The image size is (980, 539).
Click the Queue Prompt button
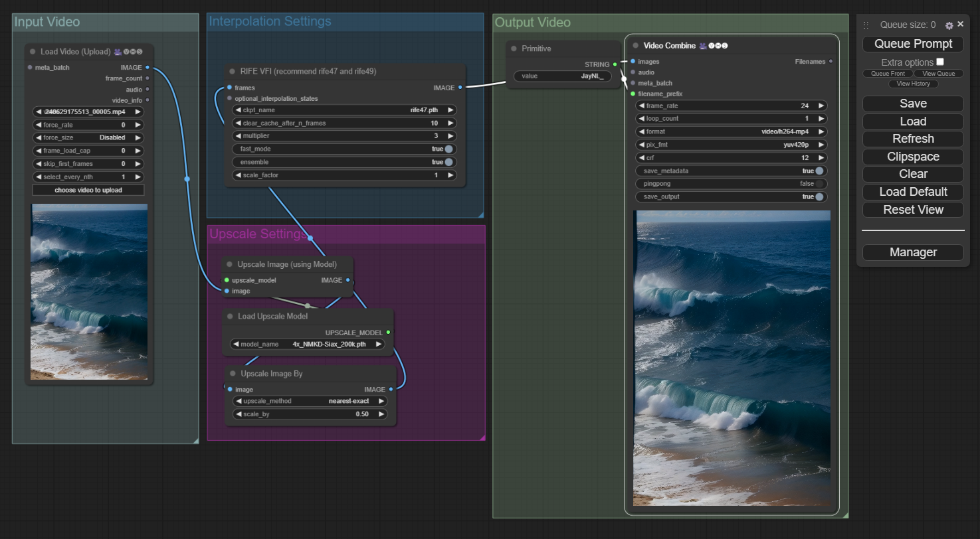pos(913,44)
